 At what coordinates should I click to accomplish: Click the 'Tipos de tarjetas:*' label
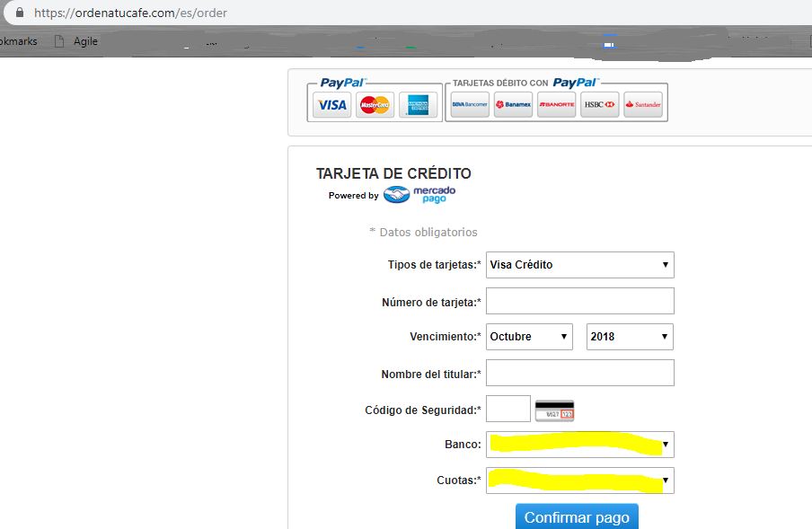435,265
